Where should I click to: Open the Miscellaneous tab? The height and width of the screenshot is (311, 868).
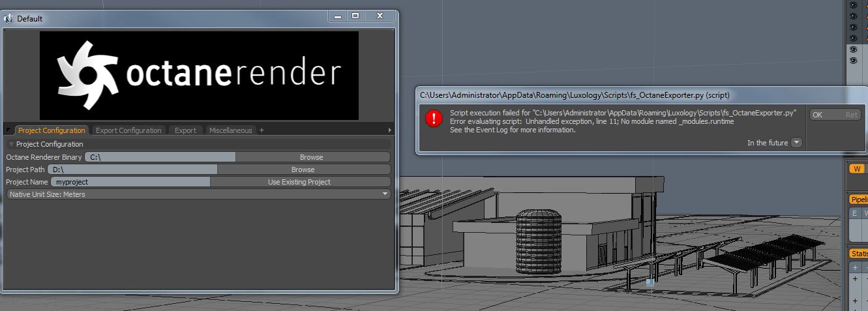[230, 130]
